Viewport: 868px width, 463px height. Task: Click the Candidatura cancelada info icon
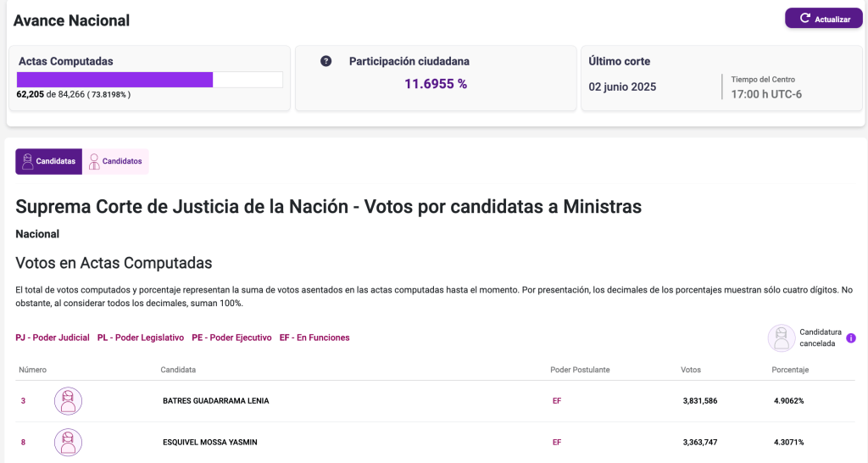(x=851, y=337)
